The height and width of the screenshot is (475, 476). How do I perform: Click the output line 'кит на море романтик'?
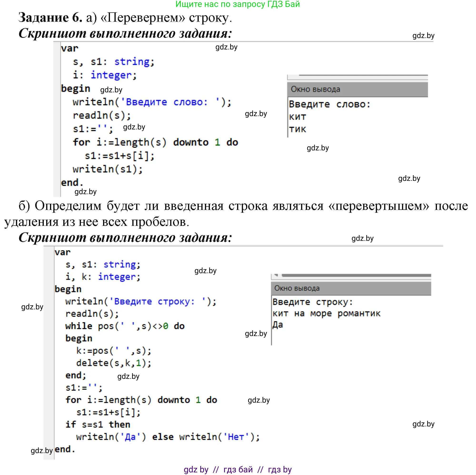tap(326, 313)
